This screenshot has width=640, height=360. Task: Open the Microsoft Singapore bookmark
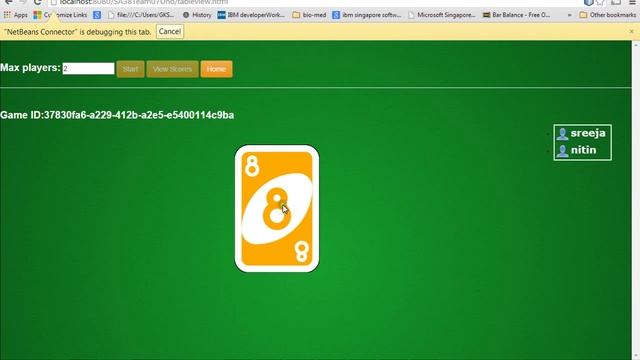tap(442, 15)
